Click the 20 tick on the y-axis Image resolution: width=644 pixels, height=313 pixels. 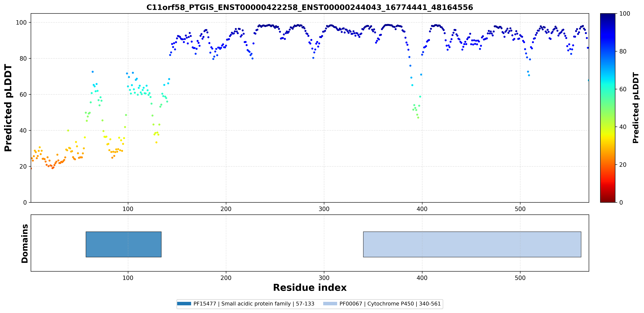click(23, 166)
